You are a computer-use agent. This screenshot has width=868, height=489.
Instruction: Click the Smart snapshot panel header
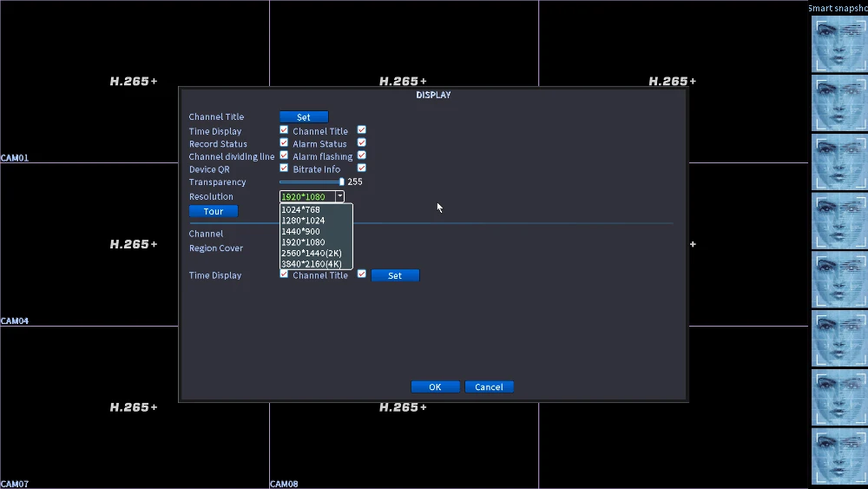(x=838, y=8)
